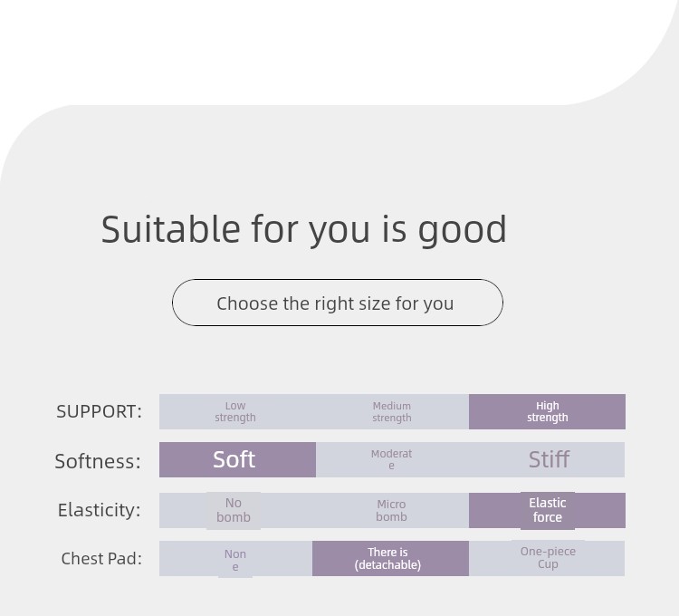This screenshot has width=679, height=616.
Task: Pick None for the Chest Pad
Action: pos(235,559)
